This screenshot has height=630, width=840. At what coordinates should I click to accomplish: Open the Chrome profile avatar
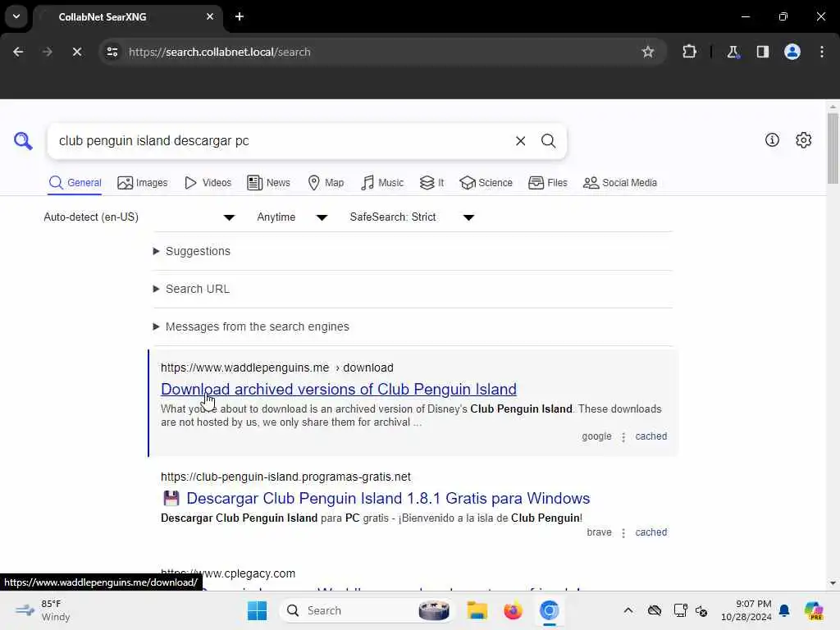[x=792, y=52]
